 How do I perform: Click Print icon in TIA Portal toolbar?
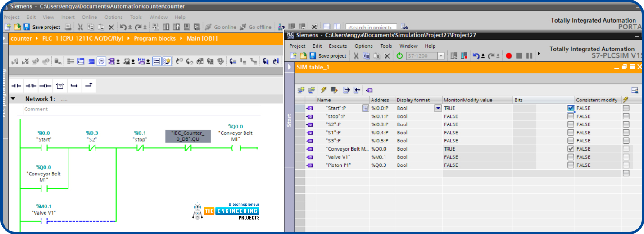click(x=68, y=27)
